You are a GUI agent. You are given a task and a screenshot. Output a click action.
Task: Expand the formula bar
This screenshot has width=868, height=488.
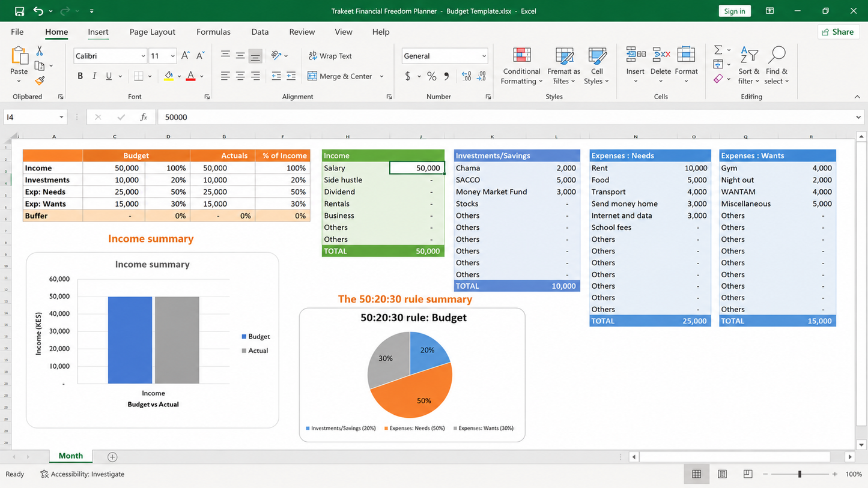pos(858,117)
